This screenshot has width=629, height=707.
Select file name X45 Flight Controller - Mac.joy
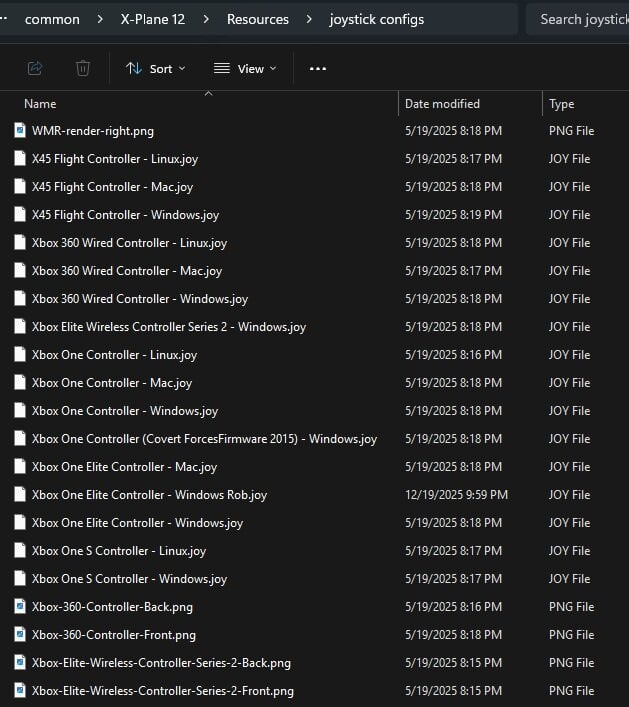112,187
